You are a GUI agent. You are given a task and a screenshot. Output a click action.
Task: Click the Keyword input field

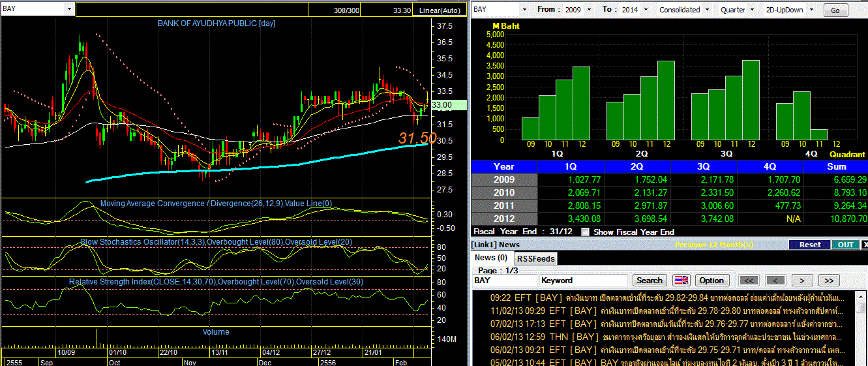[x=584, y=281]
